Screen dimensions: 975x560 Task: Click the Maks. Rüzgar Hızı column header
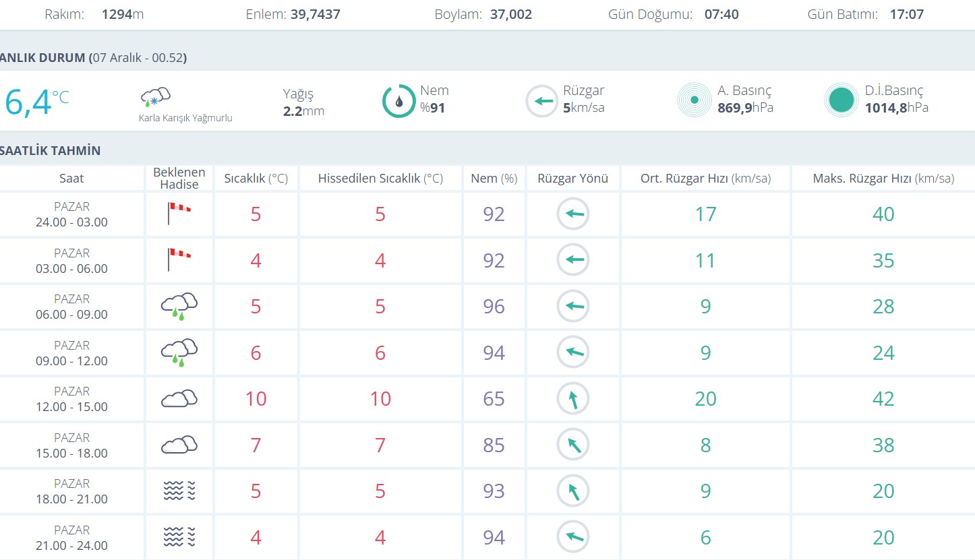[883, 179]
